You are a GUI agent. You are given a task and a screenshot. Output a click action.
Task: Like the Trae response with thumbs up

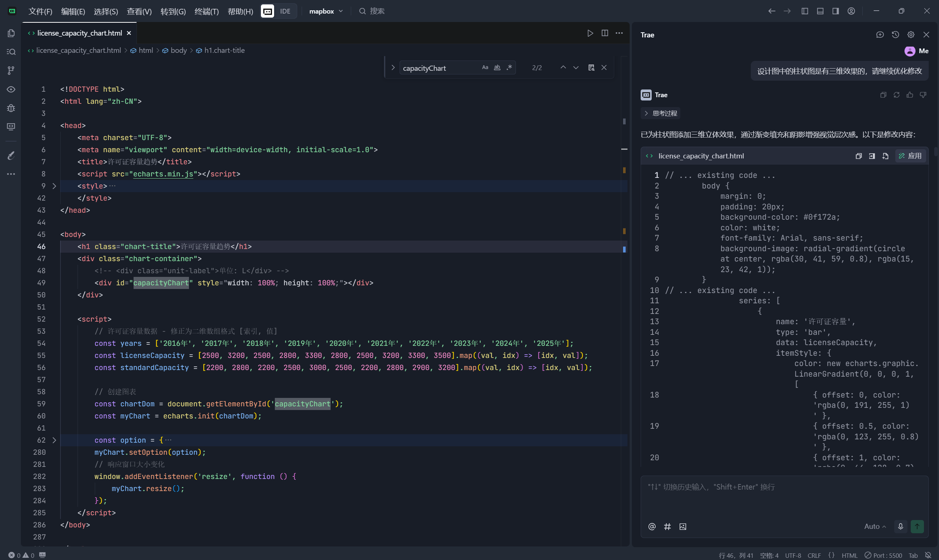(x=910, y=95)
